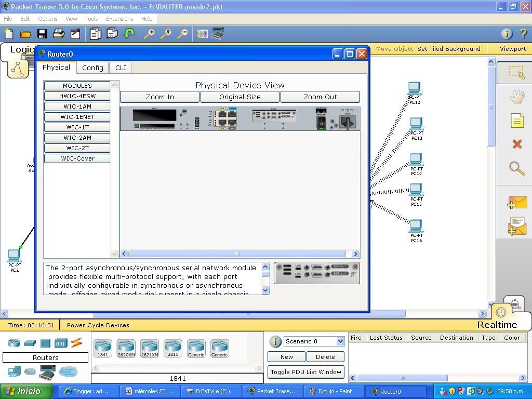Select the HWIC-4ESW module
532x399 pixels.
click(x=77, y=96)
